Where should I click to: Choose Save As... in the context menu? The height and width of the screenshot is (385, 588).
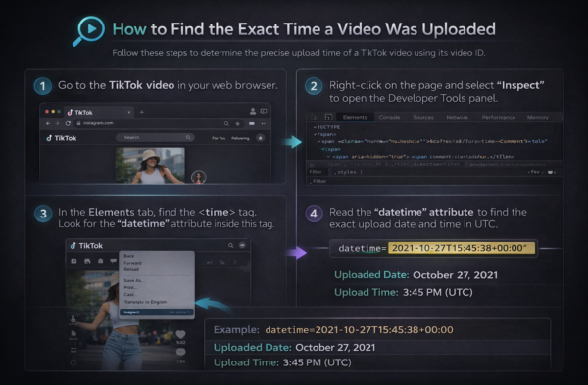[134, 280]
